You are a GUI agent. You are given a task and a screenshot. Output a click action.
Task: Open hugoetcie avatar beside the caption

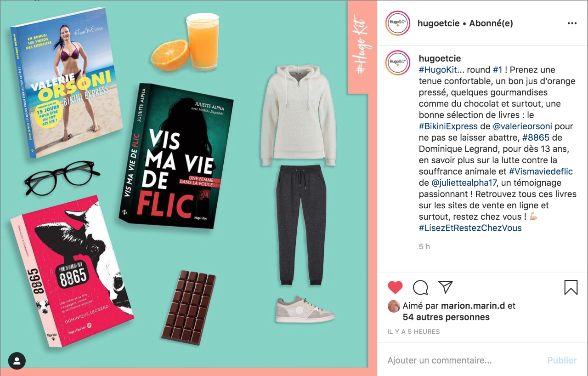[x=397, y=63]
